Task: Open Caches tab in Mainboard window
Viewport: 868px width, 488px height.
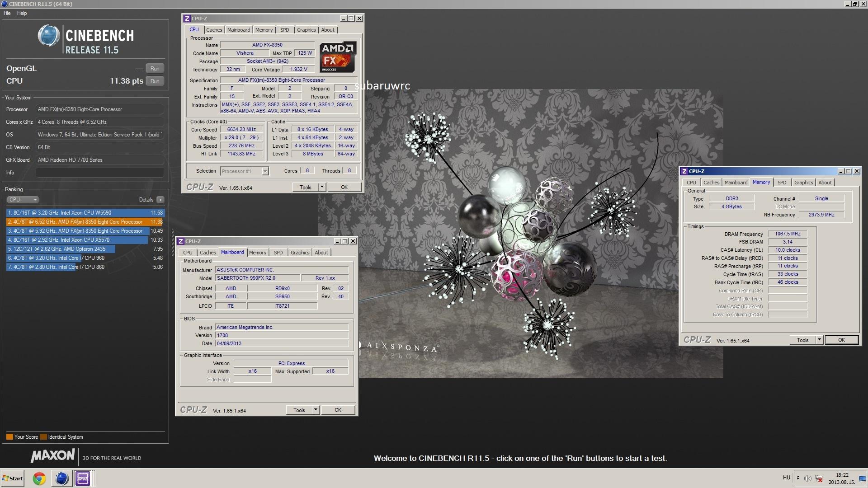Action: (208, 253)
